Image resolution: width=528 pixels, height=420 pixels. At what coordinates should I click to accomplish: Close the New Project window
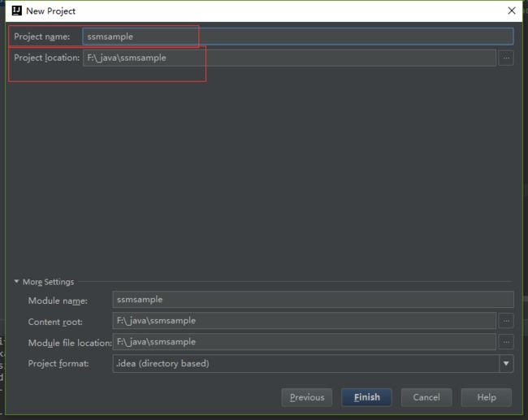pyautogui.click(x=511, y=11)
